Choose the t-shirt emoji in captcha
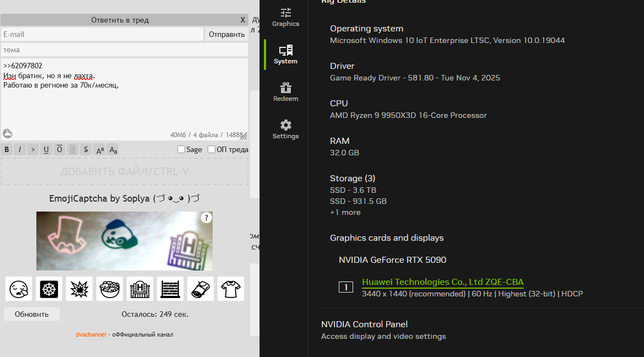This screenshot has height=357, width=644. click(x=231, y=289)
